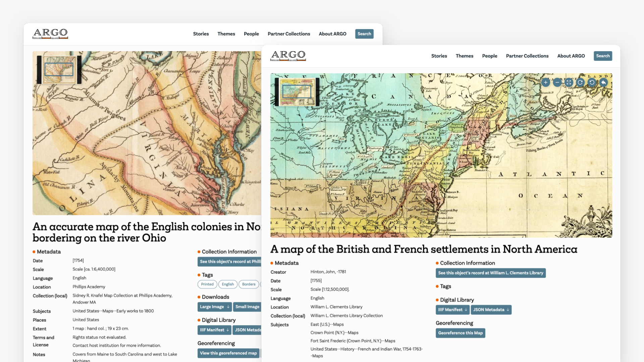See this object's record at William L. Clements Library
The image size is (644, 362).
pos(491,273)
